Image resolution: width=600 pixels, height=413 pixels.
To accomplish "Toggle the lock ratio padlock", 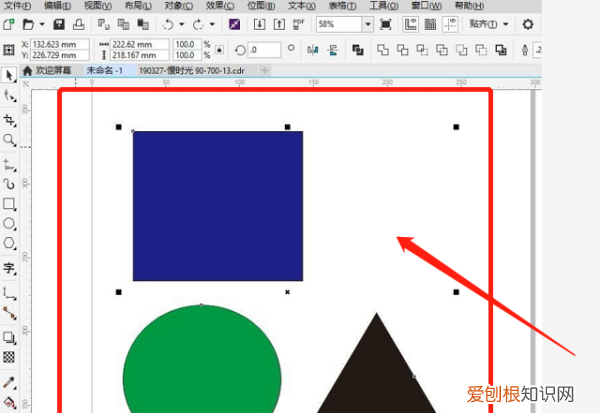I will (x=220, y=49).
